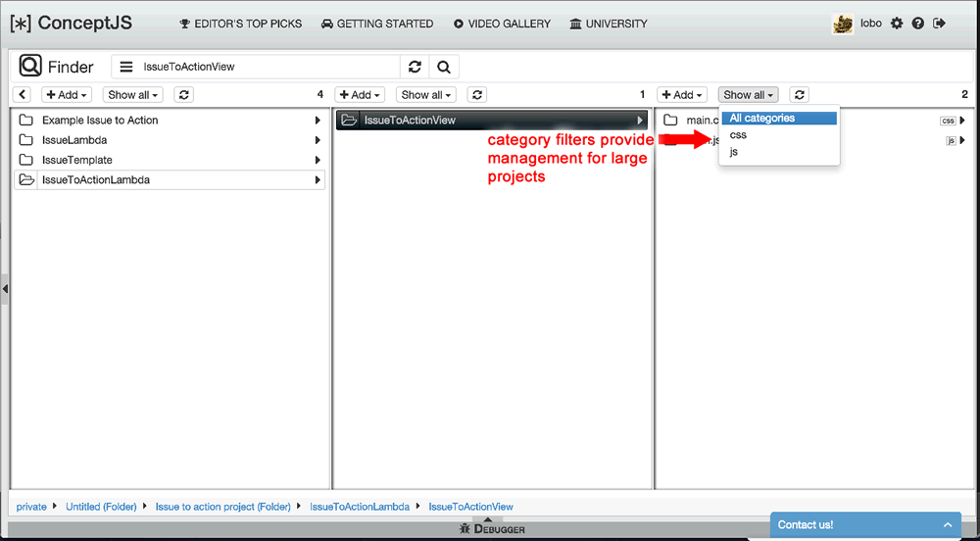Click open-folder icon of IssueToActionLambda
The height and width of the screenshot is (541, 980).
[26, 180]
